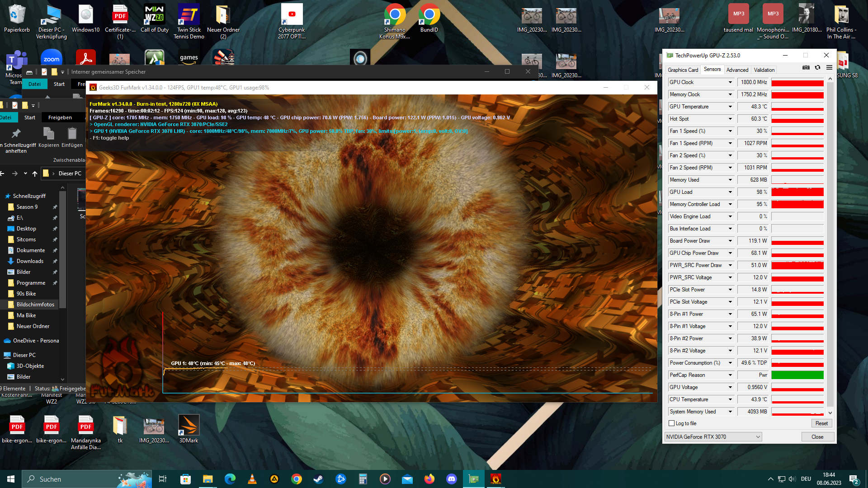
Task: Open the GPU-Z hamburger menu icon
Action: coord(829,68)
